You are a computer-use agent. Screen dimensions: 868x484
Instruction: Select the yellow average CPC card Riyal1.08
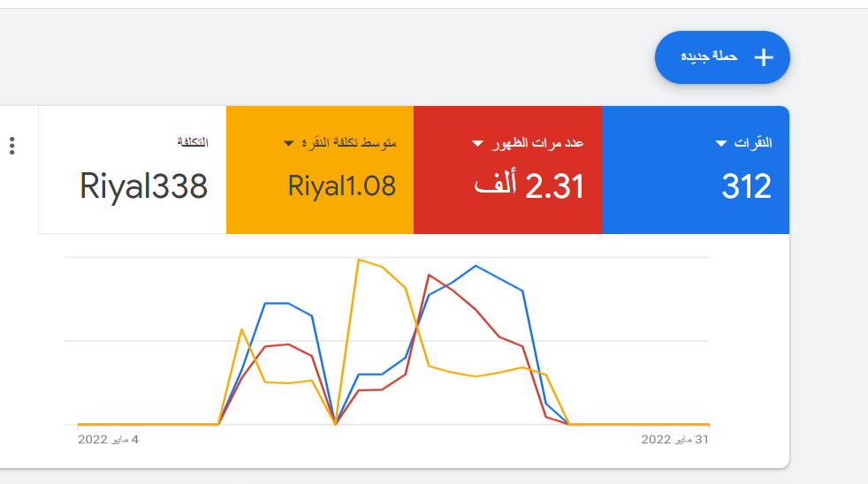[341, 186]
